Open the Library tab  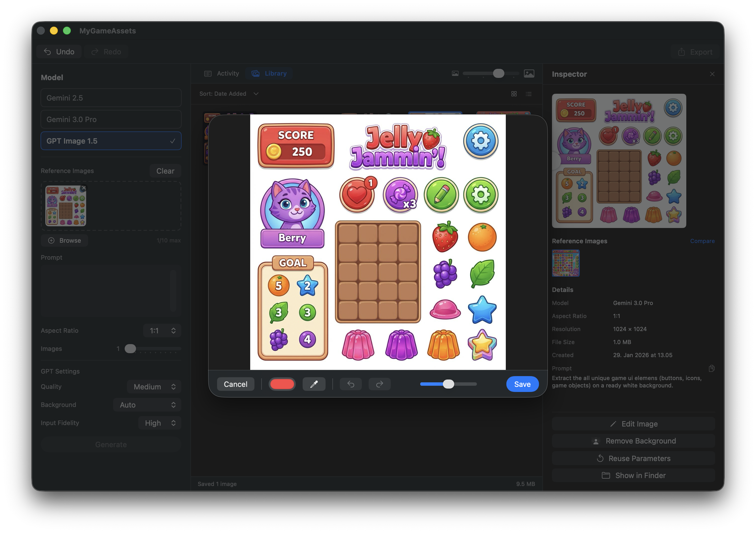pyautogui.click(x=269, y=73)
